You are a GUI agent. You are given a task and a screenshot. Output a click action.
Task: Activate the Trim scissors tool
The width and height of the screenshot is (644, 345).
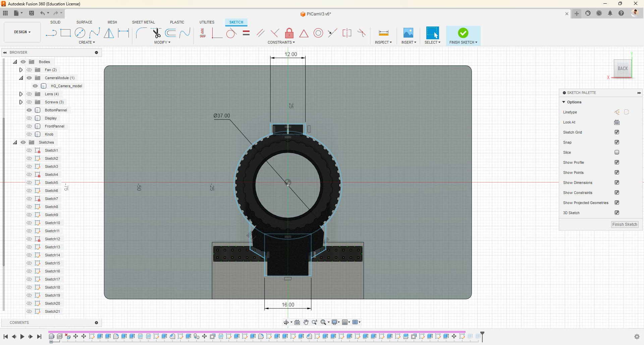click(x=156, y=33)
